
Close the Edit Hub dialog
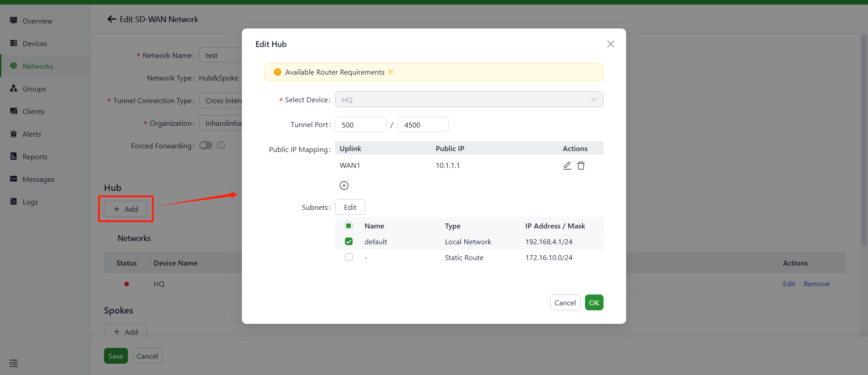click(610, 44)
